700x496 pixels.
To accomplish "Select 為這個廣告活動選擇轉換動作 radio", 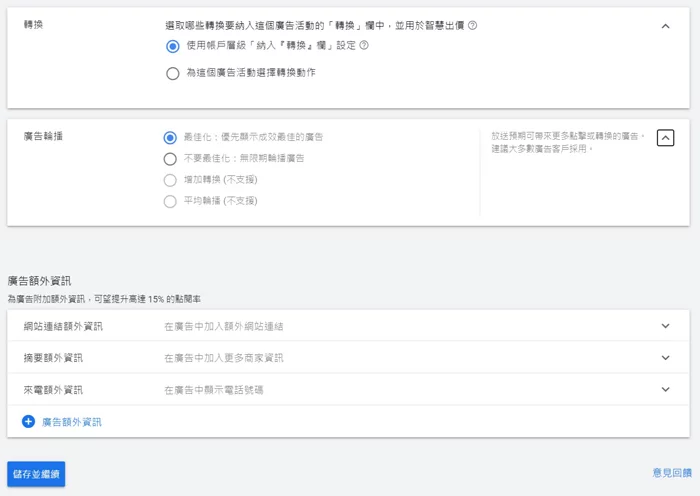I will click(x=173, y=73).
